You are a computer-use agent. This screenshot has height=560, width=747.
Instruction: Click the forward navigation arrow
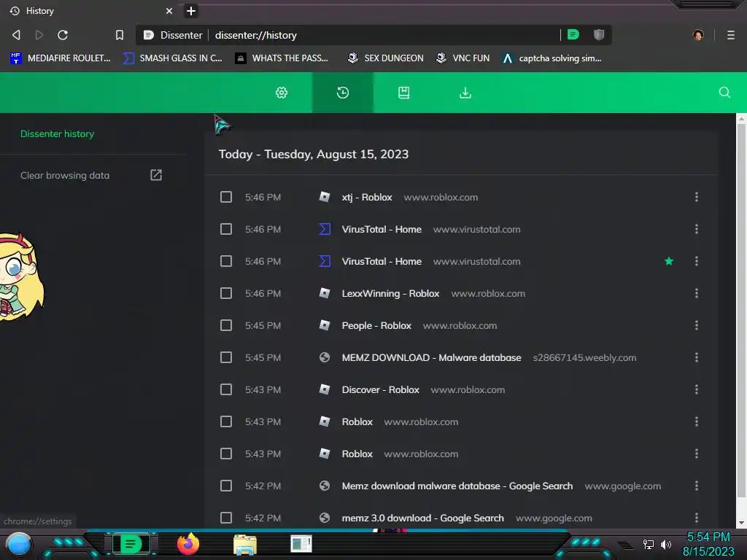point(39,35)
